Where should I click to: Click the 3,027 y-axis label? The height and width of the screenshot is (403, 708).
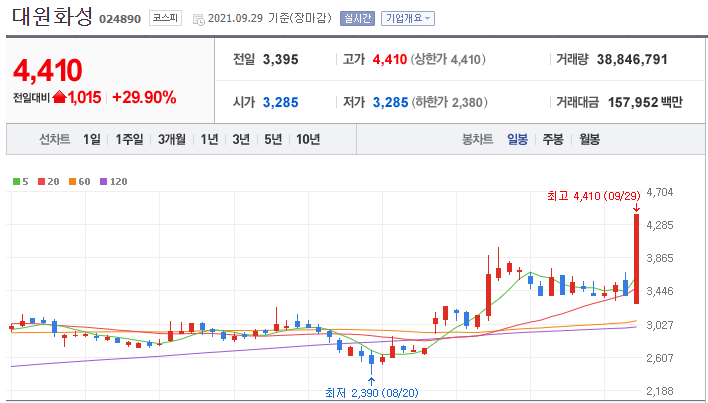660,325
